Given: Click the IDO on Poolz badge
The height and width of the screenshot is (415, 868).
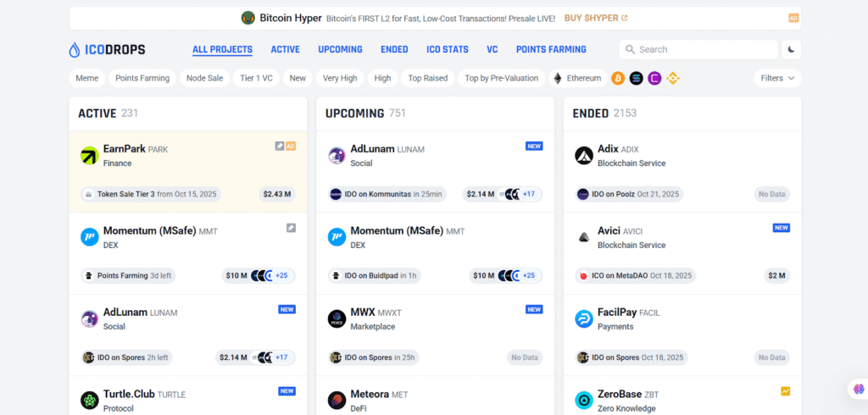Looking at the screenshot, I should tap(630, 194).
